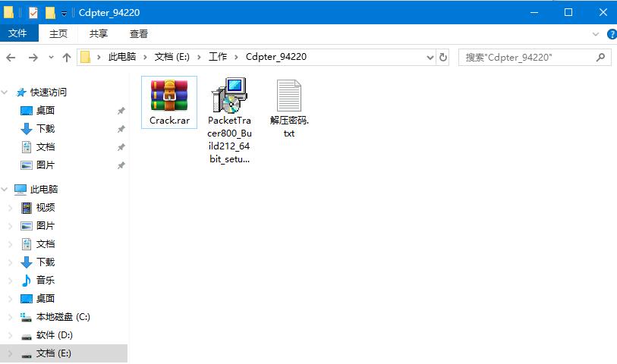Select the Crack.rar archive file
This screenshot has height=364, width=617.
coord(169,102)
